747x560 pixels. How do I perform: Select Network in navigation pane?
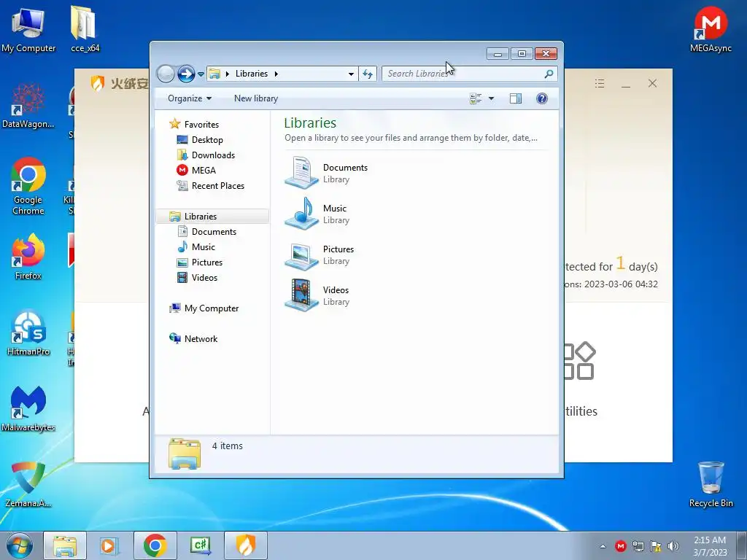pos(193,339)
